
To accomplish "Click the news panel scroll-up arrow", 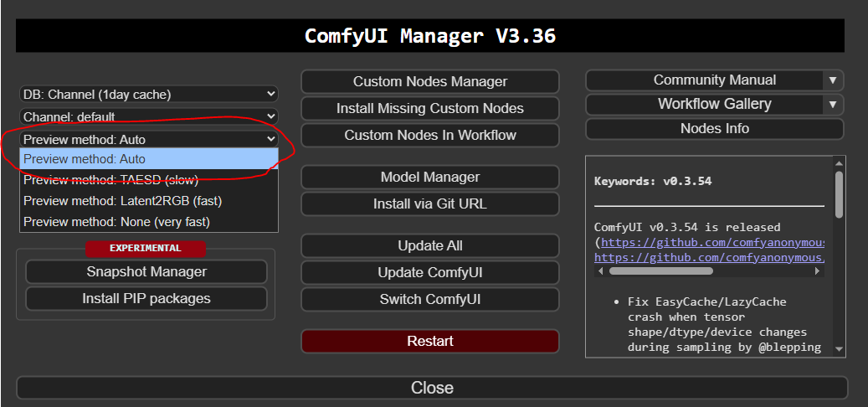I will 839,162.
